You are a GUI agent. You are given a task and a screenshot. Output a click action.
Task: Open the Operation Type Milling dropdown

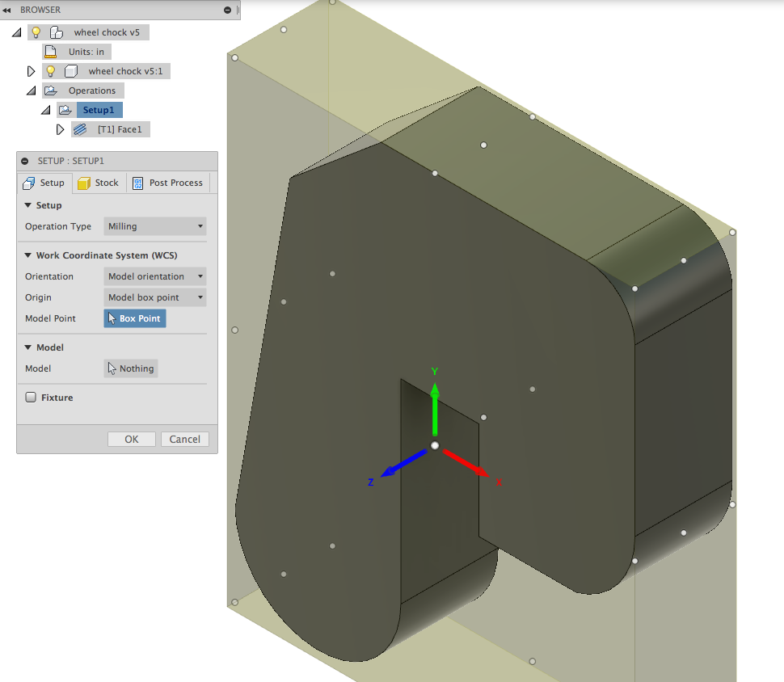(x=155, y=226)
